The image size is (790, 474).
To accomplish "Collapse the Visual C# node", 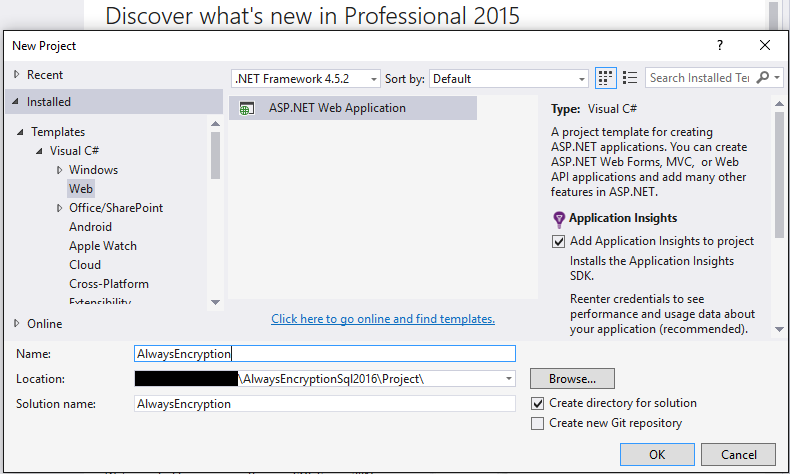I will click(39, 151).
